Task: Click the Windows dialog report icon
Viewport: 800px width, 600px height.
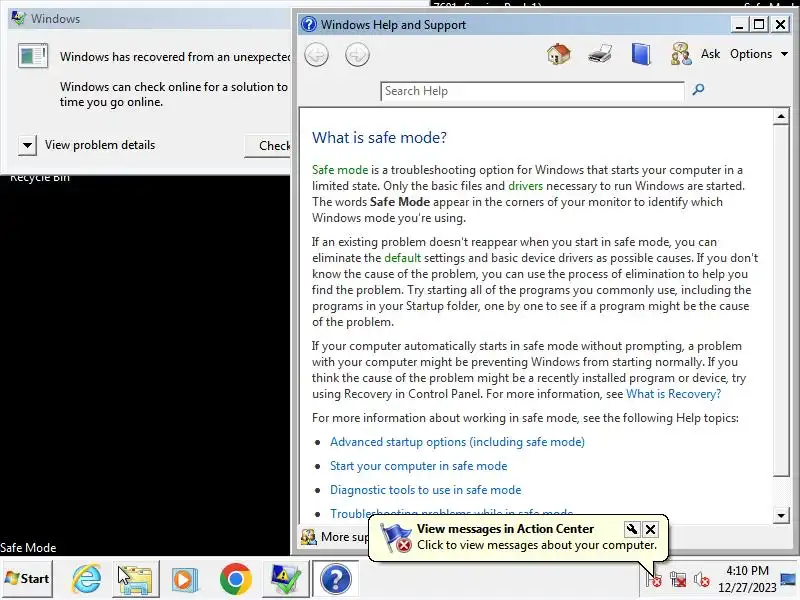Action: [x=33, y=56]
